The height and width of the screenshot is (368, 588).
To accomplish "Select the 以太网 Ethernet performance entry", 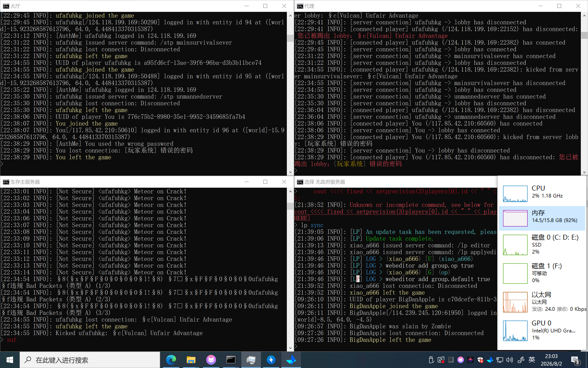I will [542, 302].
